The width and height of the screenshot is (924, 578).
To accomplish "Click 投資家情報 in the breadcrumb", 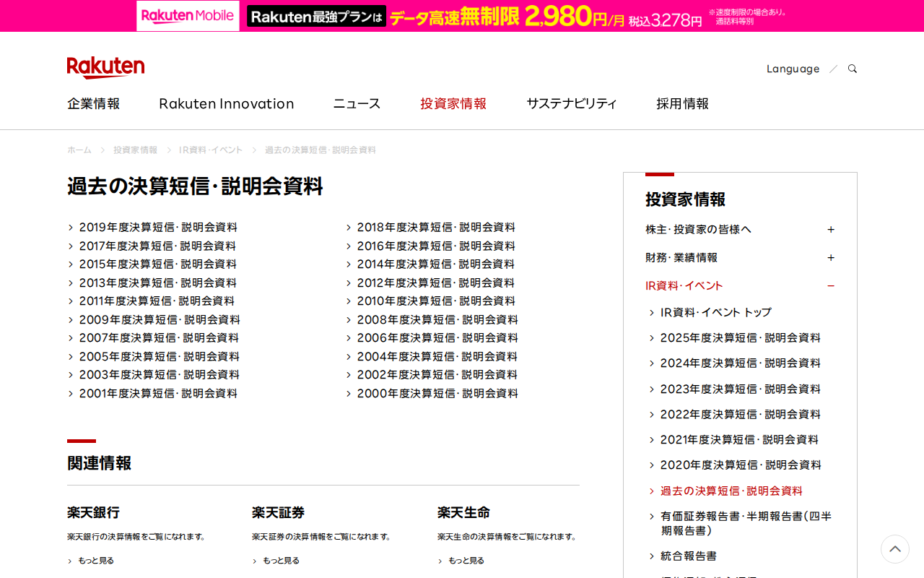I will 135,150.
